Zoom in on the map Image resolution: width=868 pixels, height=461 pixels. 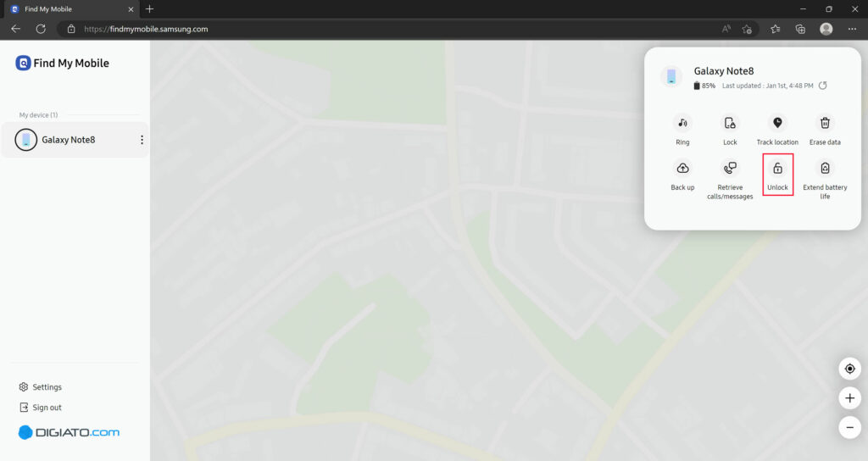click(x=849, y=398)
